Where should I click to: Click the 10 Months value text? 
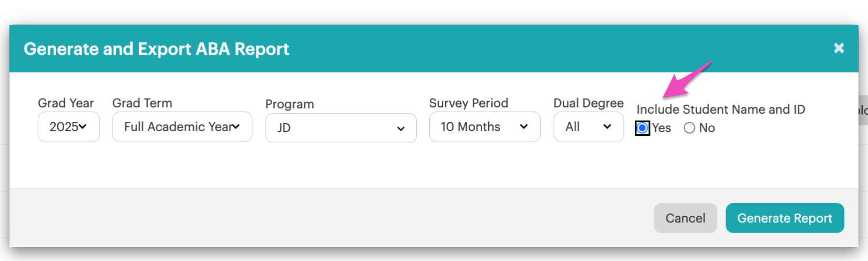pos(470,127)
